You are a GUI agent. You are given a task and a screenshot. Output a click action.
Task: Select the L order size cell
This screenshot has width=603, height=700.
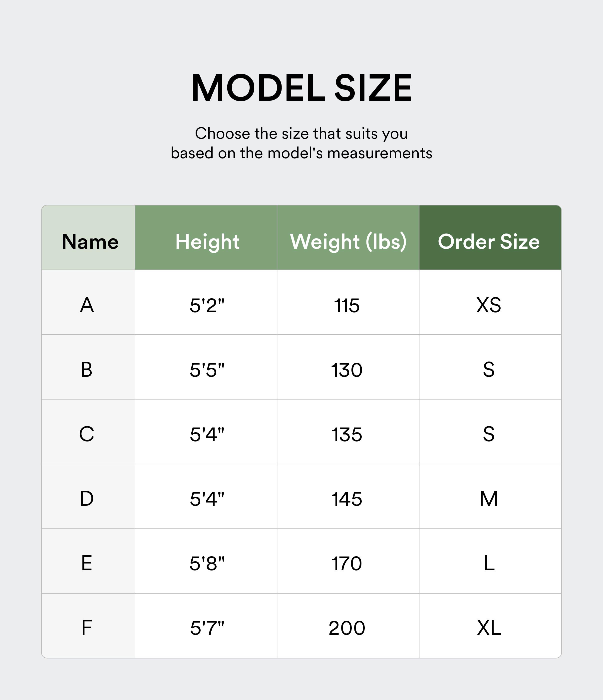[x=489, y=563]
